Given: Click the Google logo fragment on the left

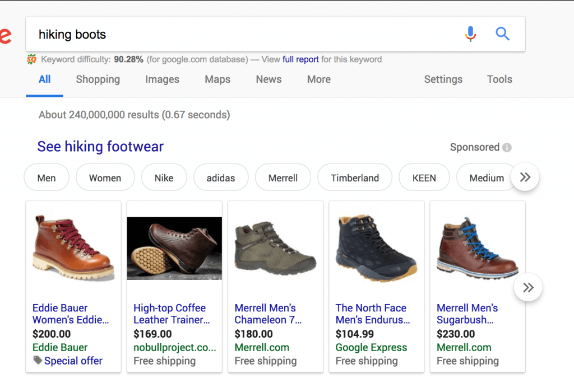Looking at the screenshot, I should click(x=6, y=36).
